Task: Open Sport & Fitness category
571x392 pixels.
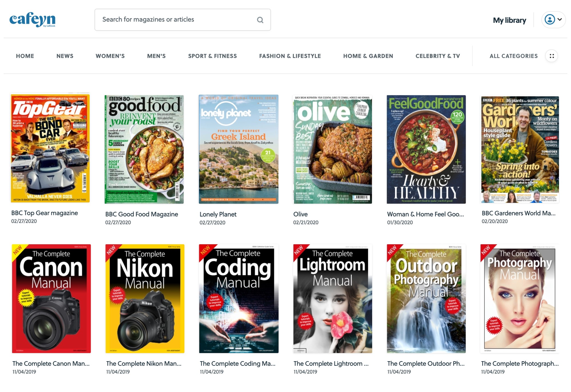Action: (x=212, y=56)
